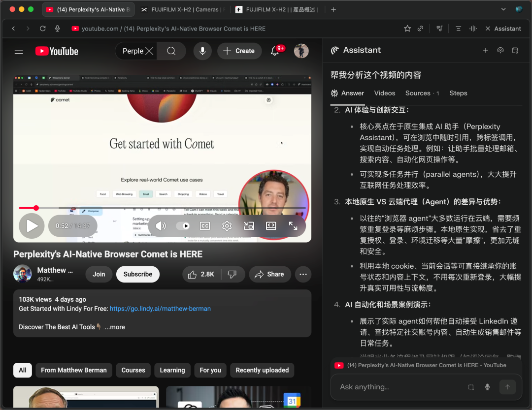Select the Recently uploaded filter chip

262,370
